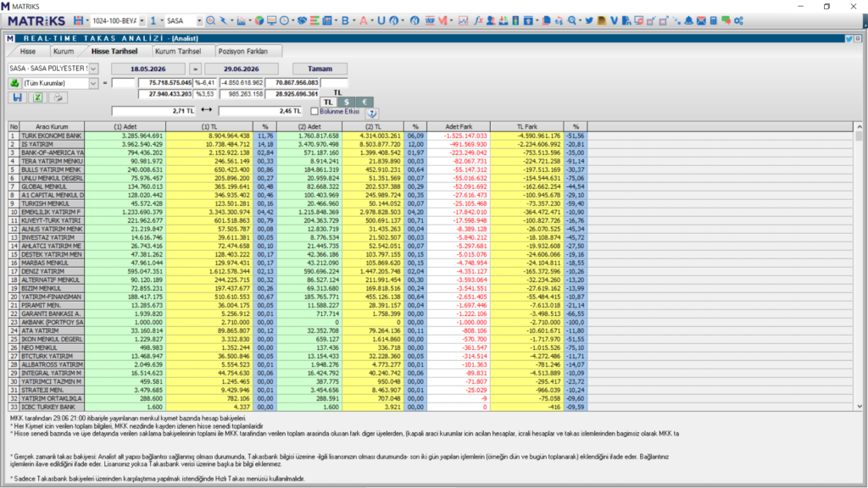This screenshot has height=488, width=868.
Task: Open the envelope mail icon in toolbar
Action: tap(701, 20)
